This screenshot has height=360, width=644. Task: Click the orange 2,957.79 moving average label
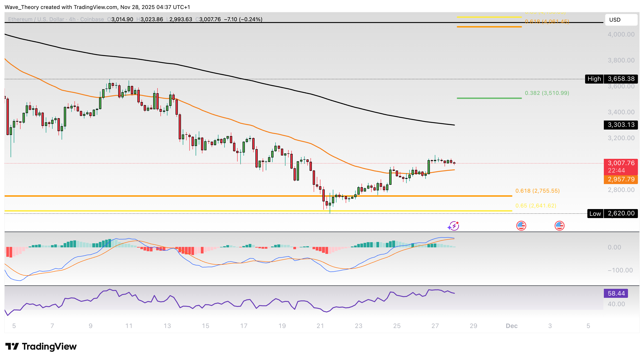pyautogui.click(x=621, y=179)
